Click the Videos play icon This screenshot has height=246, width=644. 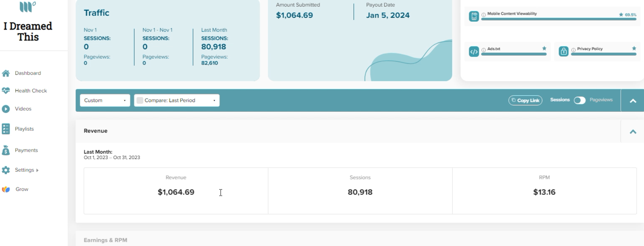click(6, 109)
